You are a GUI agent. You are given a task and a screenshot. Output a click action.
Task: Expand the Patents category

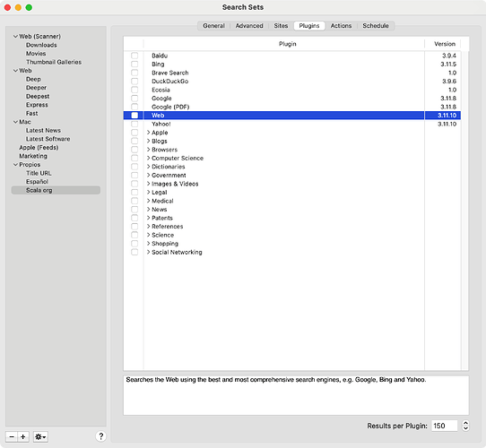click(x=149, y=218)
